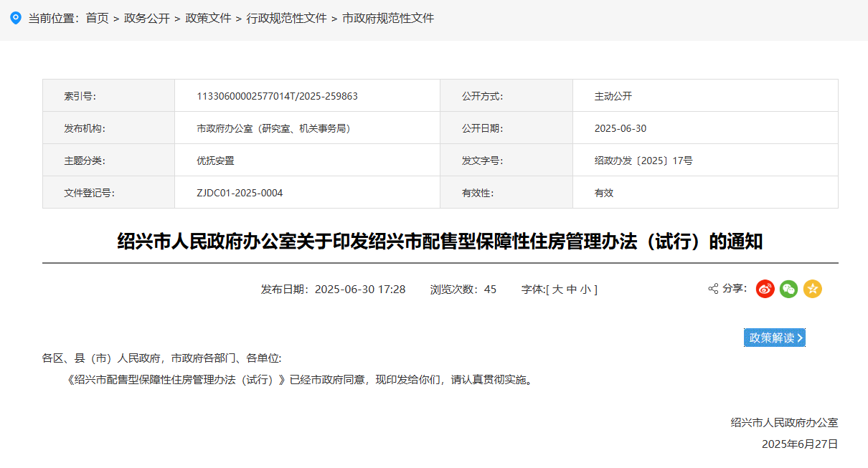Click 市政府办公室（研究室、机关事务局）cell

(x=307, y=128)
